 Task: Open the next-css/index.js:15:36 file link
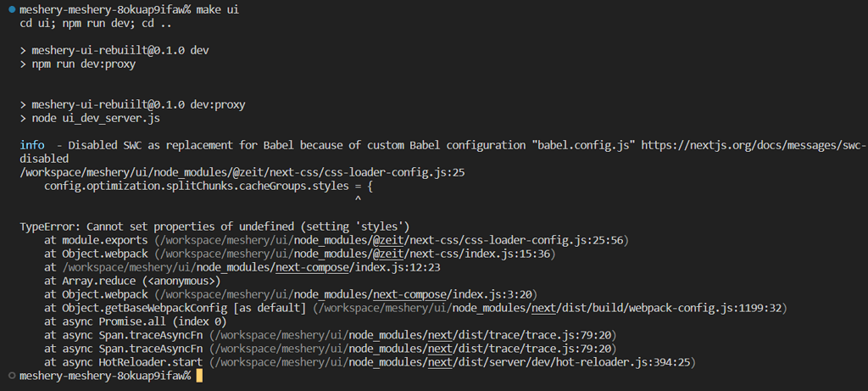click(354, 254)
